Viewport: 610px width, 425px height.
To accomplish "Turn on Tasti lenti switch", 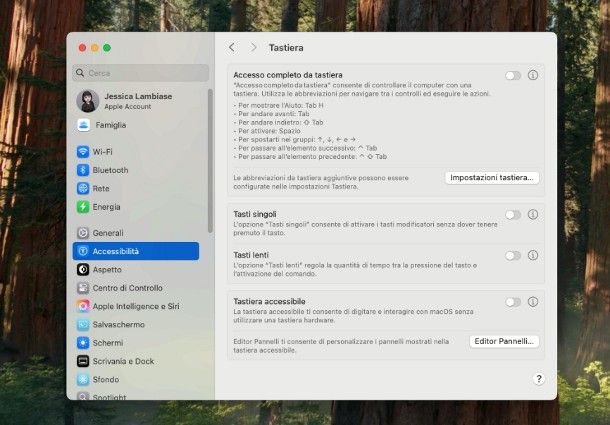I will point(512,256).
